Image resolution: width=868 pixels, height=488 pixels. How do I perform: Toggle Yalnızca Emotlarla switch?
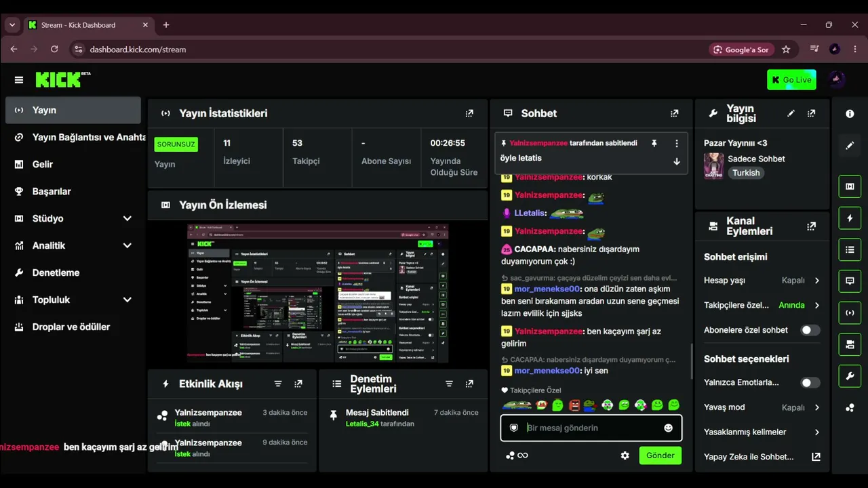[810, 382]
